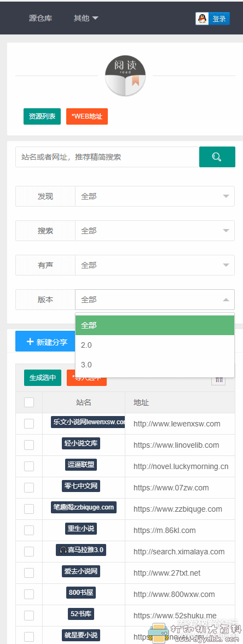Screen dimensions: 243x644
Task: Click the 站名 column header
Action: [84, 402]
